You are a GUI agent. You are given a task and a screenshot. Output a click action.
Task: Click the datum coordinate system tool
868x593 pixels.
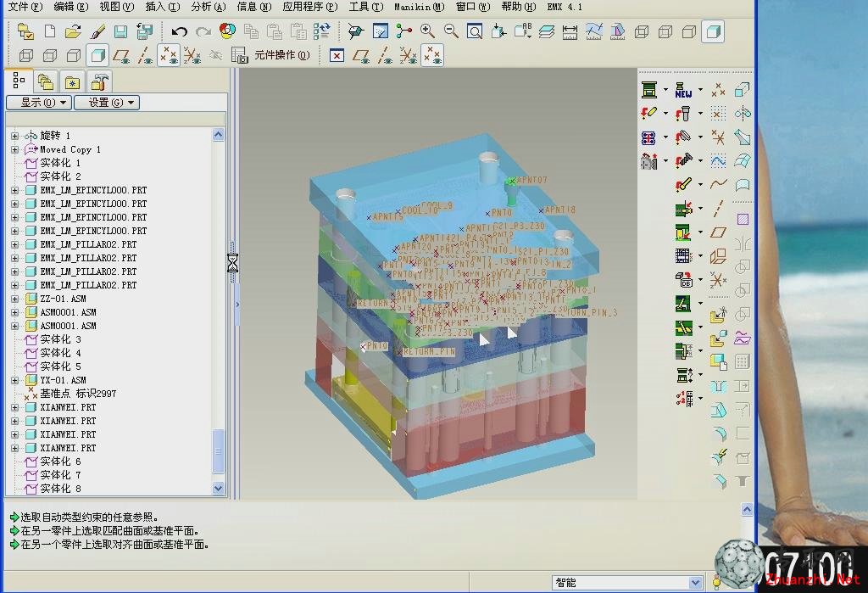(719, 279)
